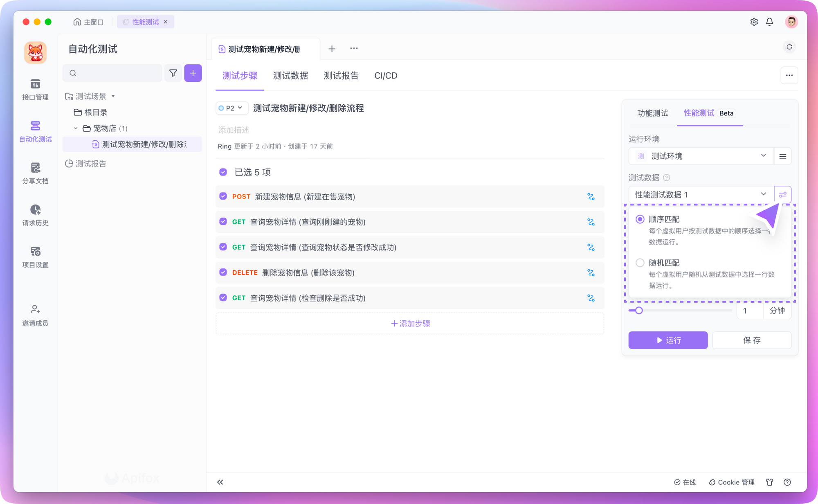The image size is (818, 504).
Task: Click the purple plus add button
Action: click(193, 73)
